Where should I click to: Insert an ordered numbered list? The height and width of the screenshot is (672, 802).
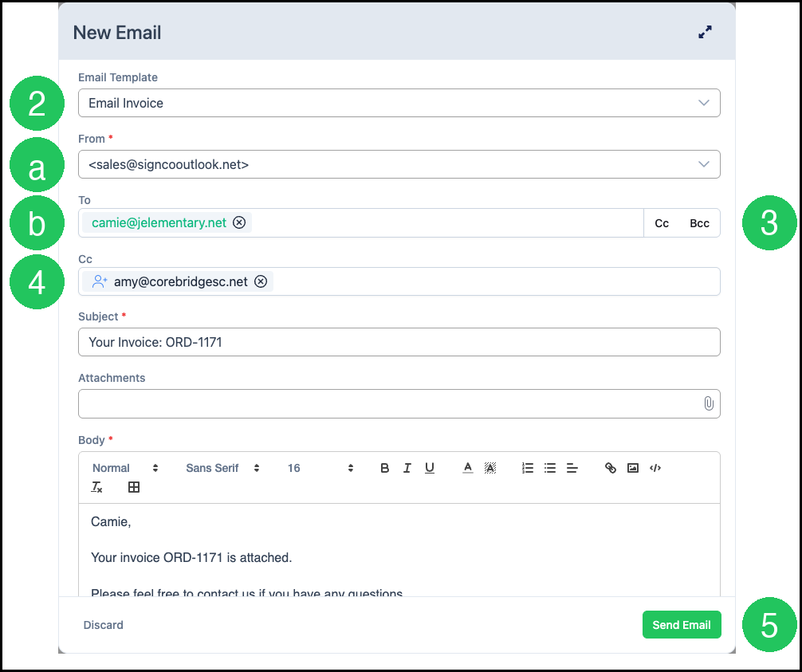click(527, 468)
